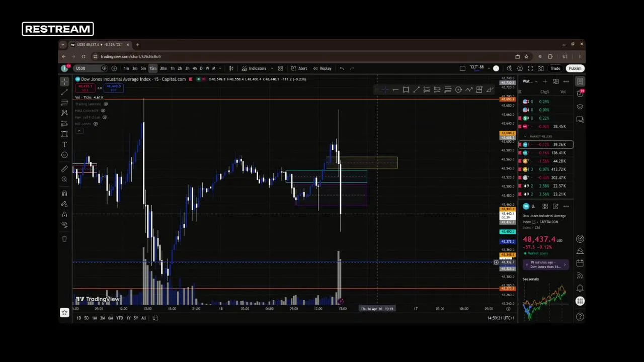Select the 1D date range at bottom
Image resolution: width=644 pixels, height=362 pixels.
pyautogui.click(x=78, y=318)
